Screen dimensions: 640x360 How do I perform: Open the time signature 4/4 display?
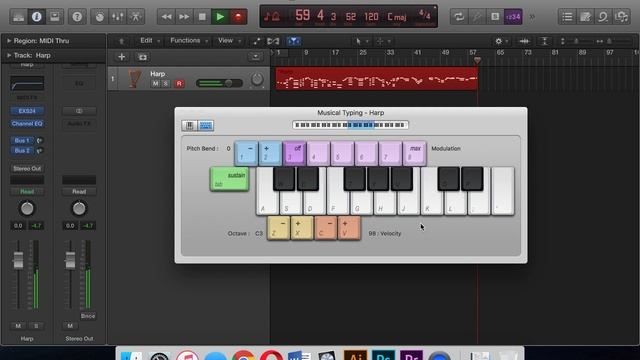click(424, 16)
